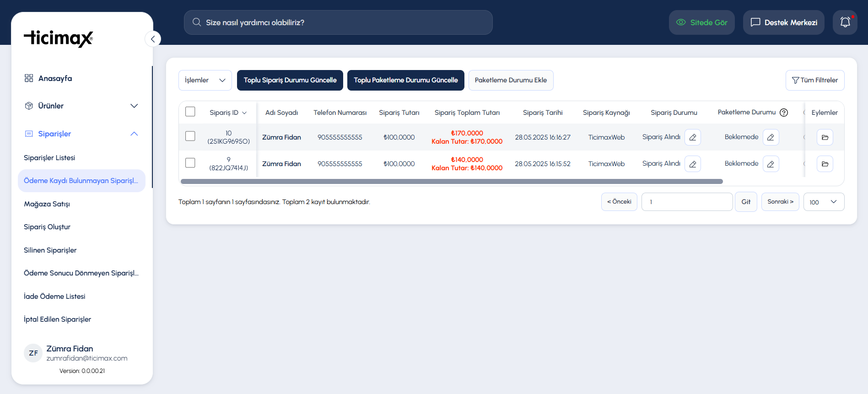
Task: Open the page size 100 dropdown
Action: click(824, 202)
